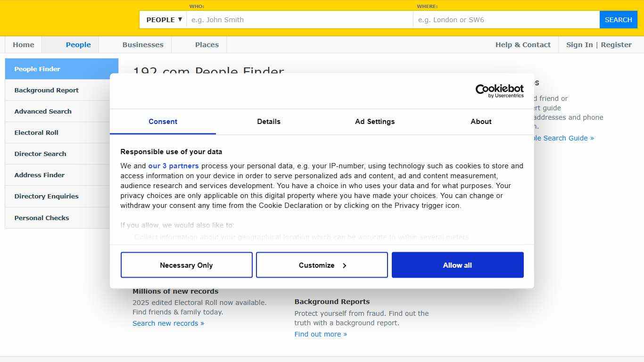Navigate to Help & Contact
This screenshot has height=362, width=644.
tap(523, 44)
